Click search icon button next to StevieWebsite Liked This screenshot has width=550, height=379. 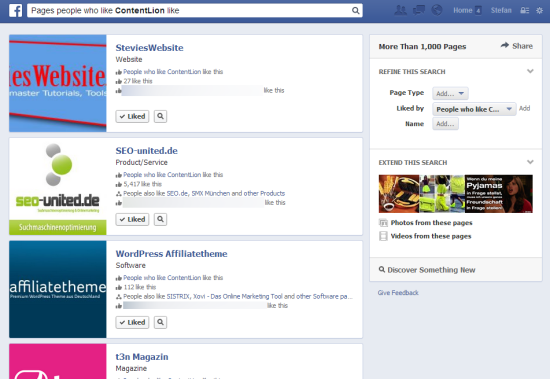click(x=160, y=116)
